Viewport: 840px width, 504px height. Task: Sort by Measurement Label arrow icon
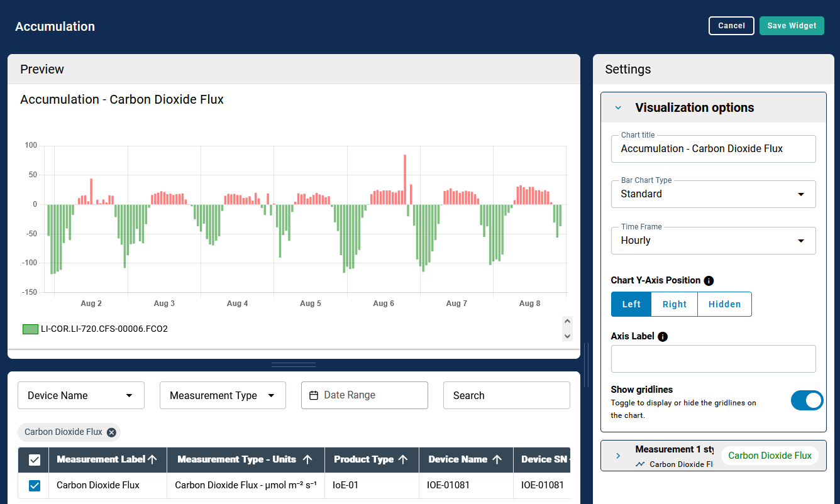[x=152, y=459]
